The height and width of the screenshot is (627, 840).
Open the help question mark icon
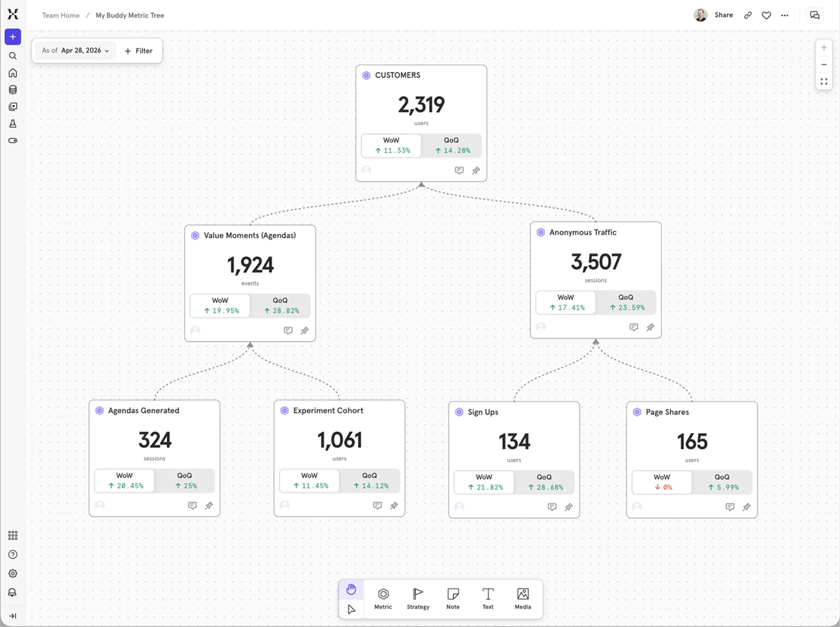[x=13, y=554]
